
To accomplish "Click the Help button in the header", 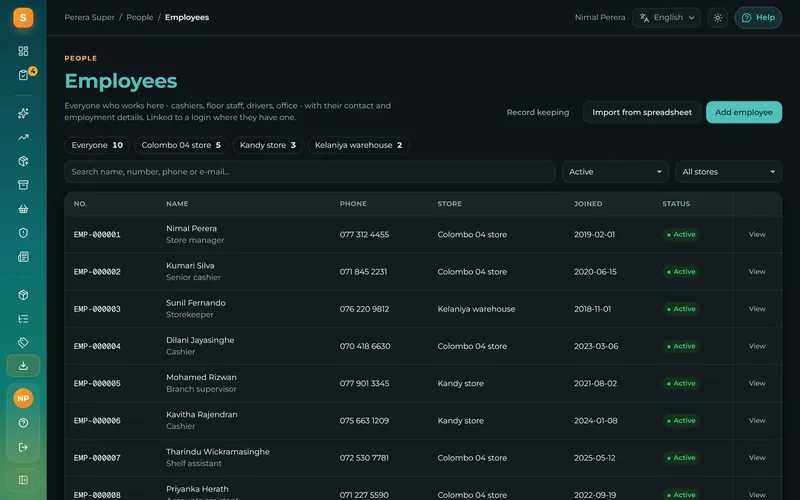I will [x=758, y=18].
